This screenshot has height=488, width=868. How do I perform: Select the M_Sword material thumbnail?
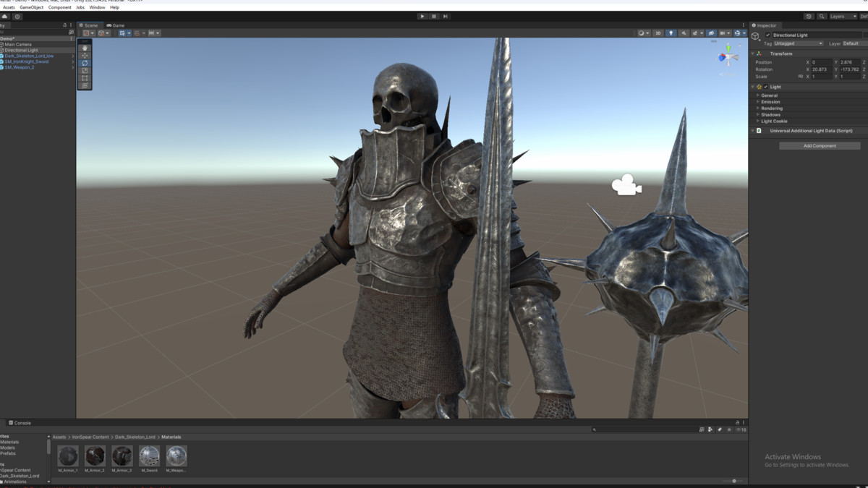pyautogui.click(x=150, y=456)
